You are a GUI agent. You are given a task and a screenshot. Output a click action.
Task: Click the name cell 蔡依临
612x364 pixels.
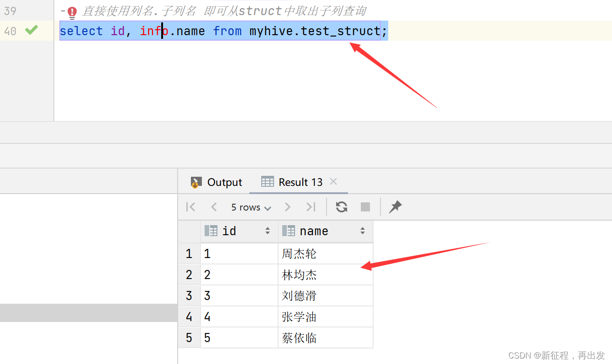tap(326, 338)
